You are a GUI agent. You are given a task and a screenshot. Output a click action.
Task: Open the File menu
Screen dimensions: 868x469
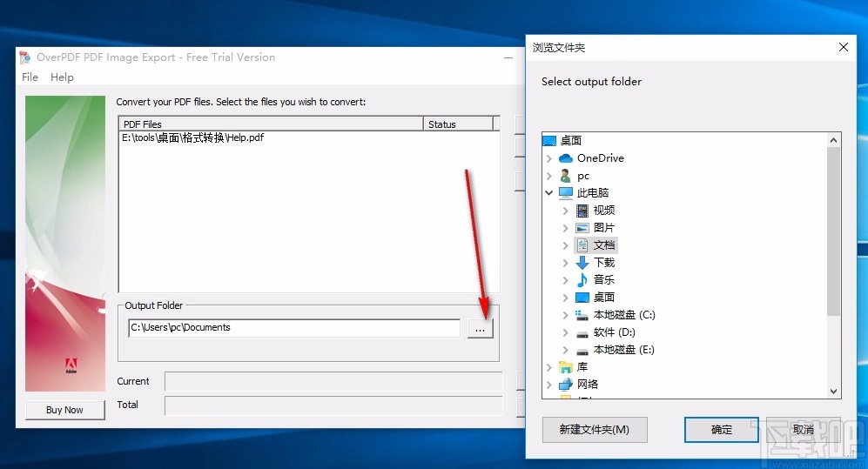coord(30,77)
